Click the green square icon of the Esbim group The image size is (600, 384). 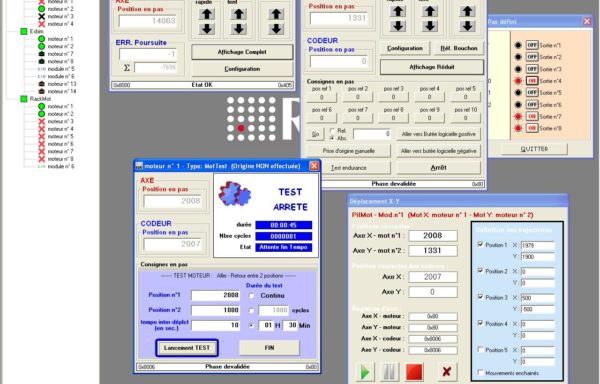tap(24, 31)
